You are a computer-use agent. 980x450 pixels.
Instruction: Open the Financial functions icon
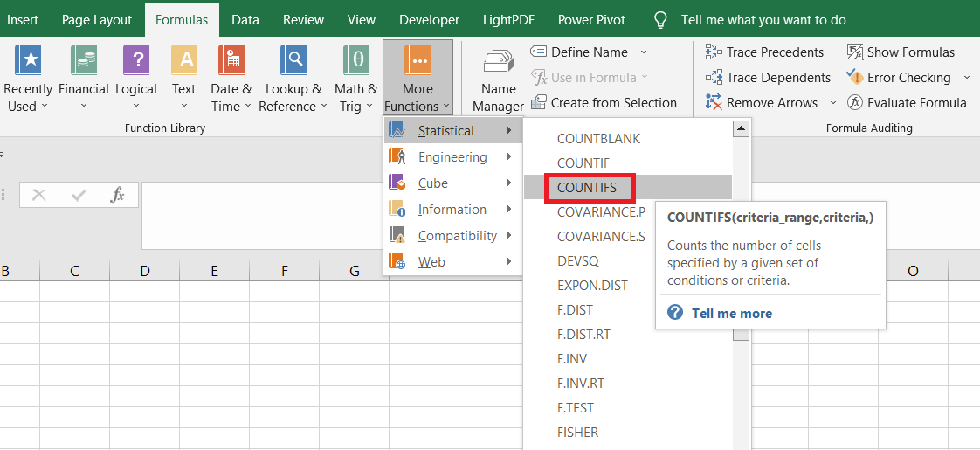click(x=84, y=61)
